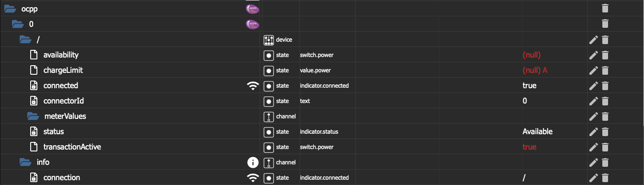Viewport: 644px width, 185px height.
Task: Click the wifi icon beside connected state
Action: [253, 86]
